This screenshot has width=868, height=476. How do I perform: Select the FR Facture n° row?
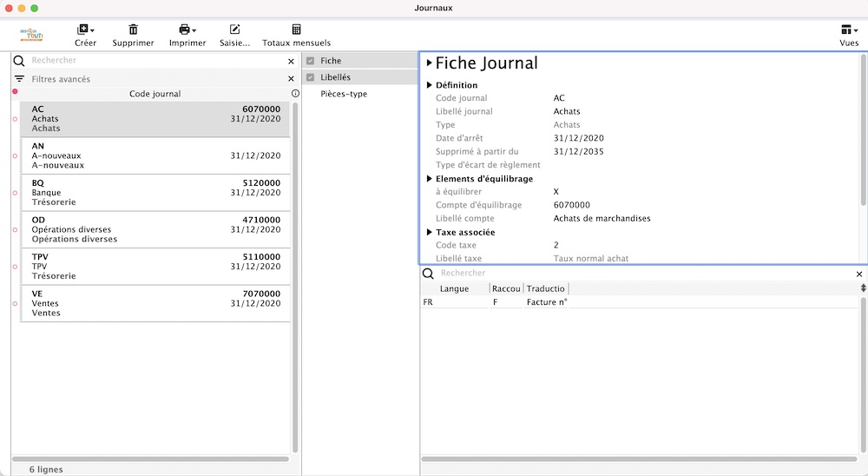(640, 302)
